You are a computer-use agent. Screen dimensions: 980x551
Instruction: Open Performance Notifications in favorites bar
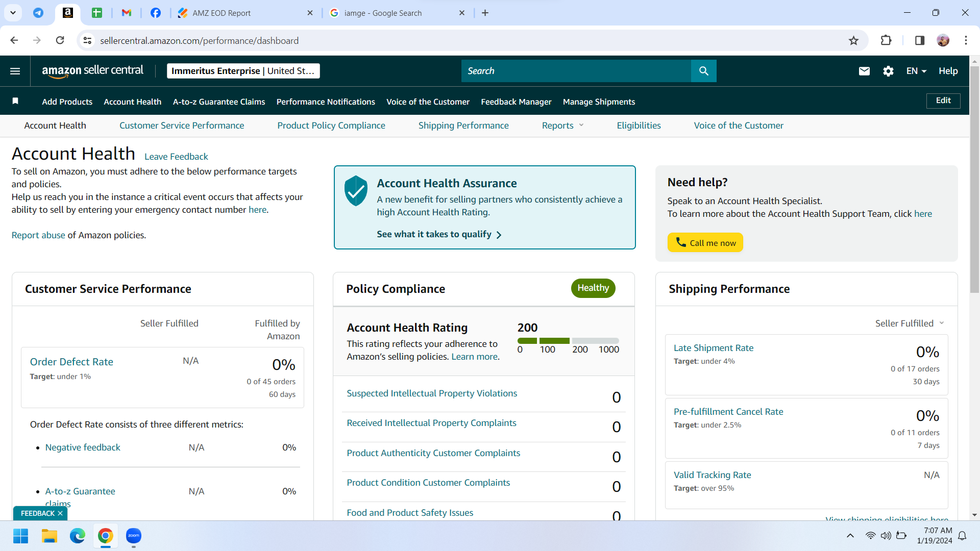coord(326,102)
